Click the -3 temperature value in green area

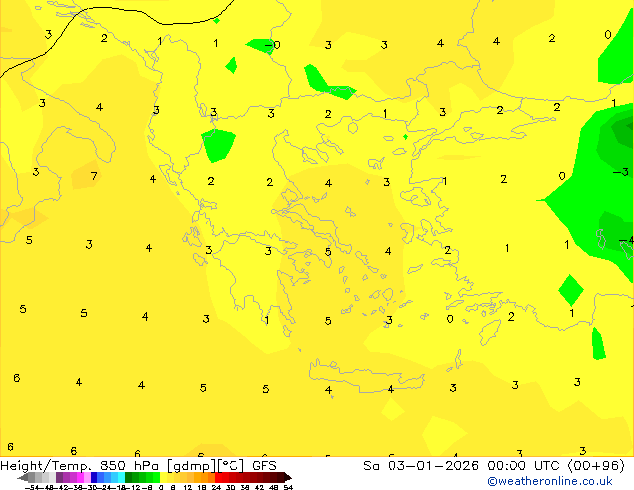(x=621, y=172)
